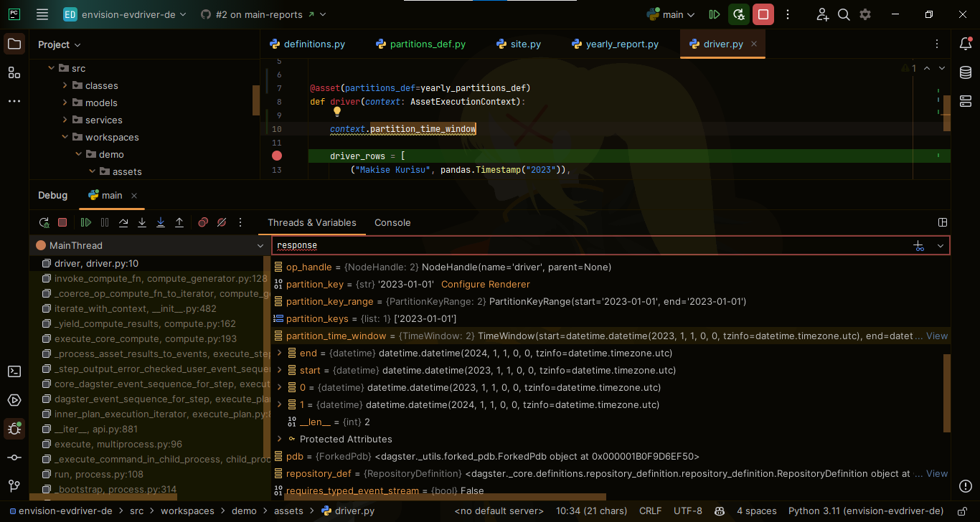Step into my code (blue arrow)
The height and width of the screenshot is (522, 980).
[x=161, y=222]
